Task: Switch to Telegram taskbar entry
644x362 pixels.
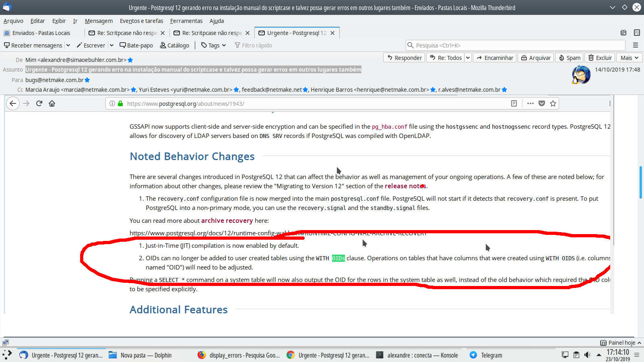Action: [491, 355]
